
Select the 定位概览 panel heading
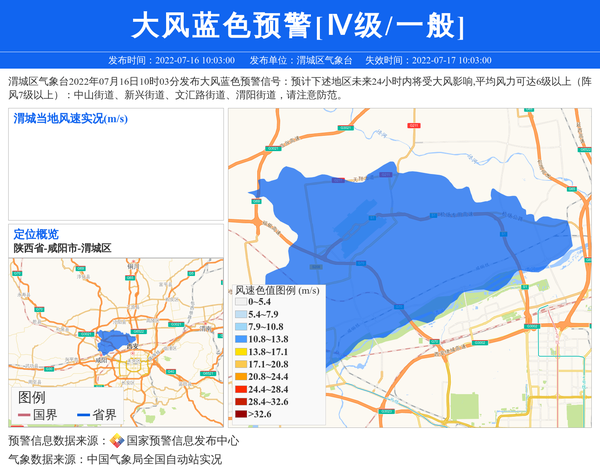click(x=36, y=234)
